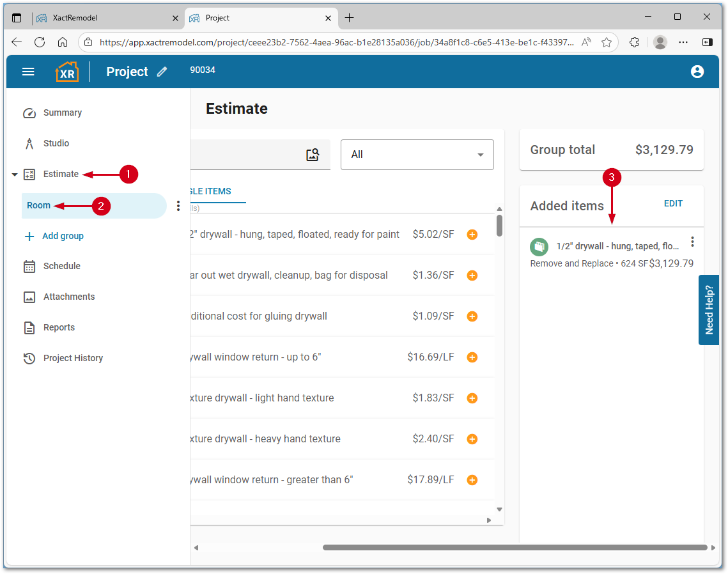Open more options for the Room group
The height and width of the screenshot is (574, 728).
click(x=178, y=206)
